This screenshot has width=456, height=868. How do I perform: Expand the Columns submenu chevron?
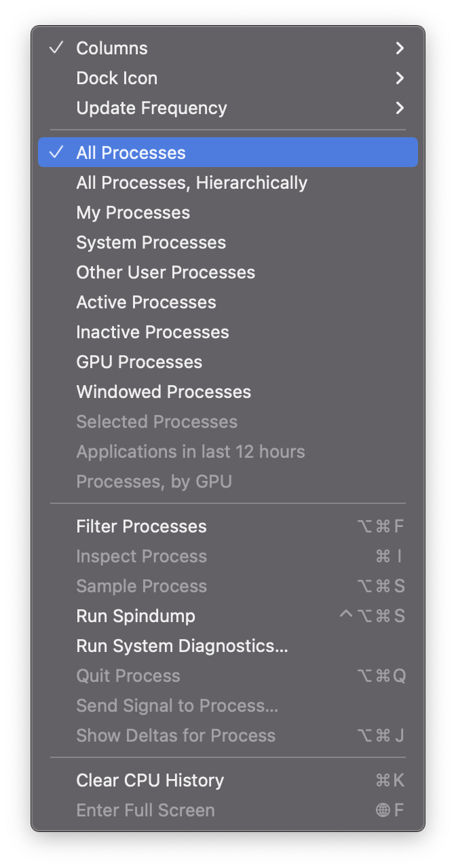[400, 48]
